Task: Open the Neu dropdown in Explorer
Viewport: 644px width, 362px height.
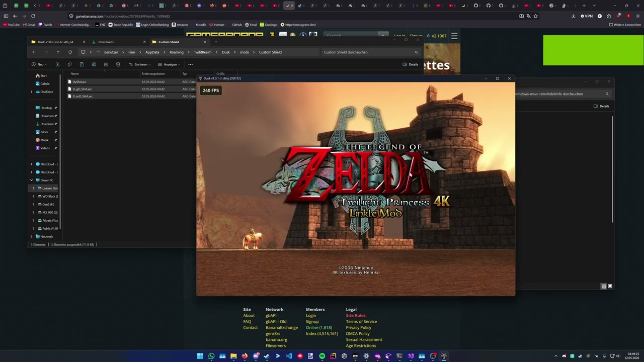Action: (x=39, y=64)
